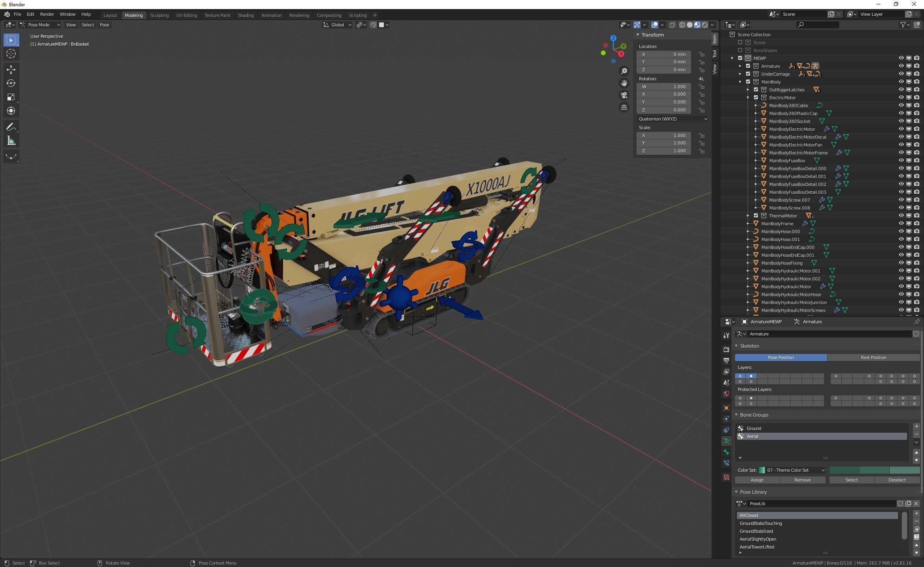Hide MainBodyFuseBox with eye icon

[901, 160]
